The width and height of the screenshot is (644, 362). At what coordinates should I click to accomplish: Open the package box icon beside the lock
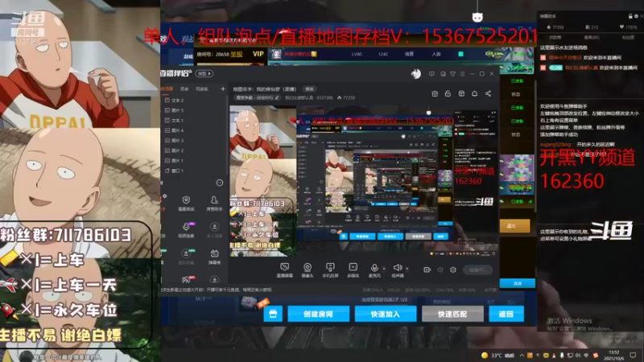(x=461, y=93)
